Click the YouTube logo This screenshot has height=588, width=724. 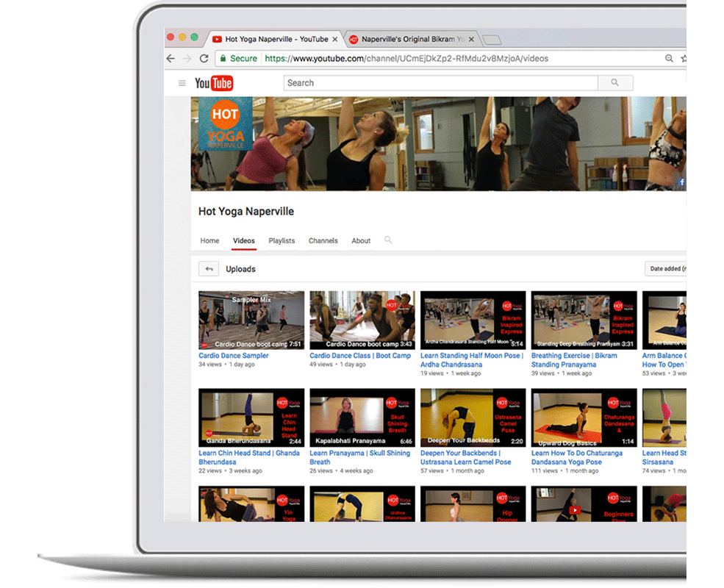coord(214,83)
